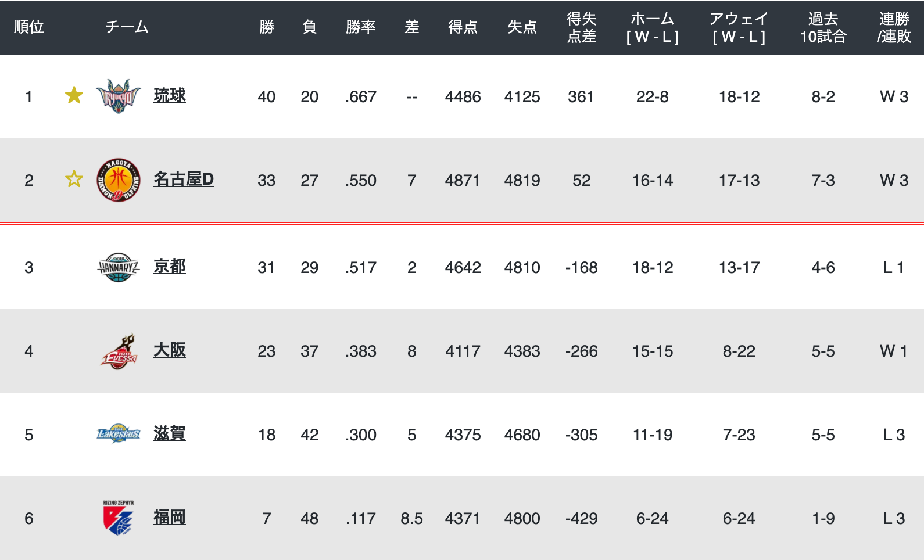This screenshot has height=560, width=924.
Task: Open the 京都 team link
Action: pos(170,267)
